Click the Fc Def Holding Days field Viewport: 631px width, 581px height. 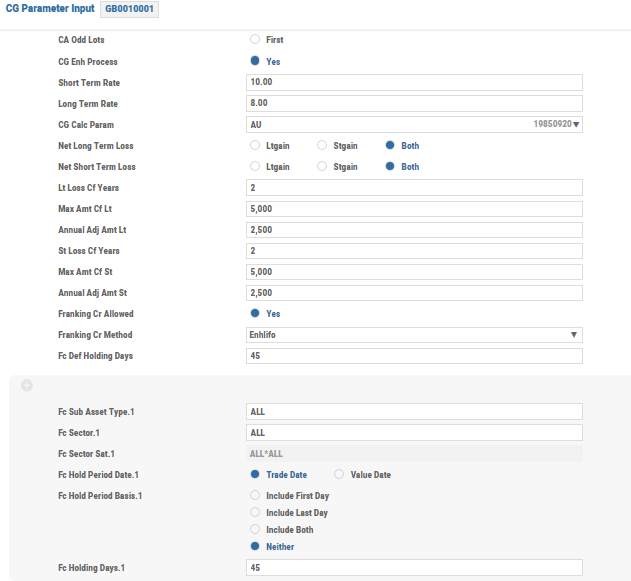pyautogui.click(x=413, y=356)
